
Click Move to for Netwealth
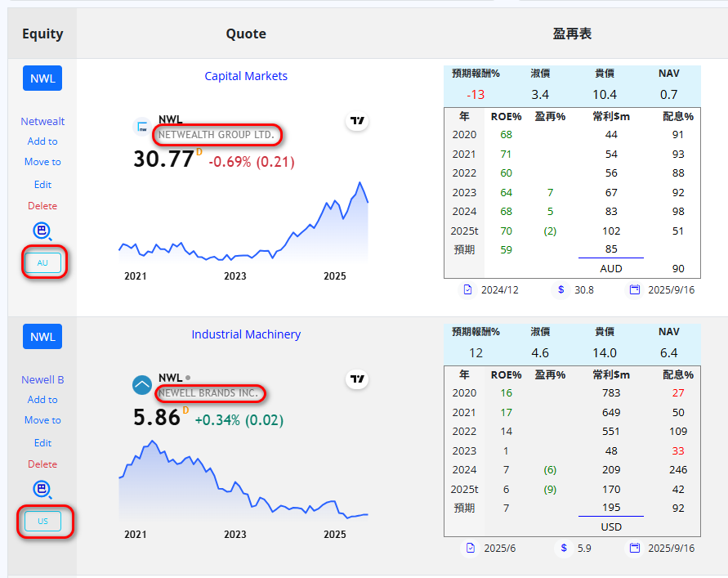pyautogui.click(x=42, y=162)
